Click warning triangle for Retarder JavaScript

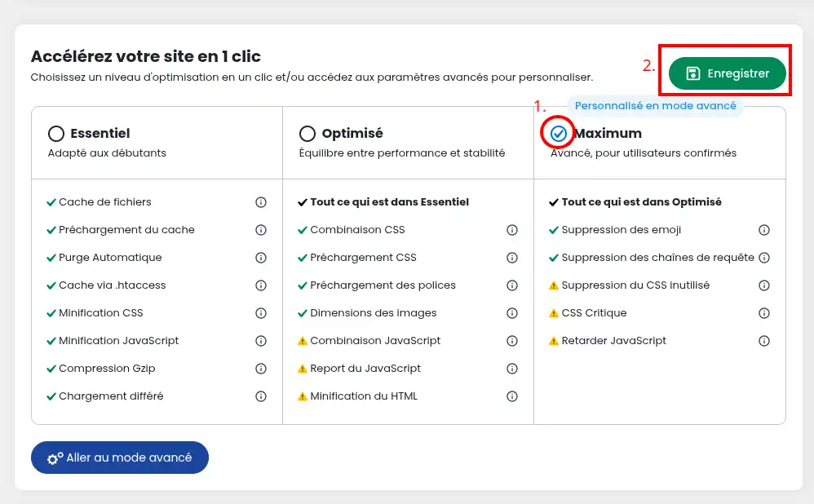click(x=553, y=341)
